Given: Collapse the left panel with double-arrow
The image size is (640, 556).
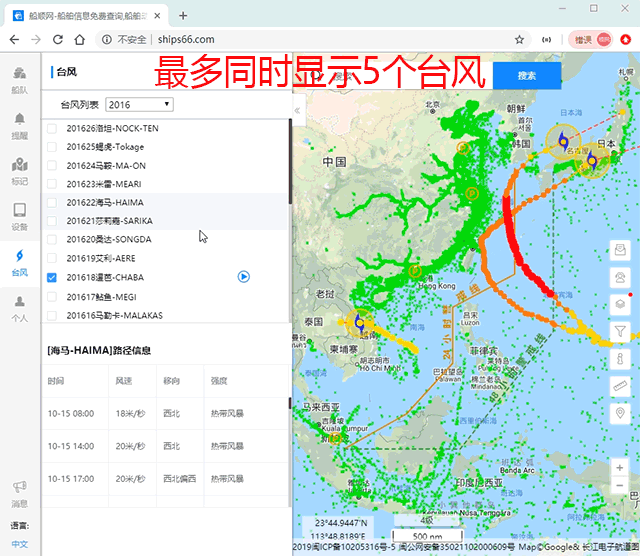Looking at the screenshot, I should click(298, 111).
